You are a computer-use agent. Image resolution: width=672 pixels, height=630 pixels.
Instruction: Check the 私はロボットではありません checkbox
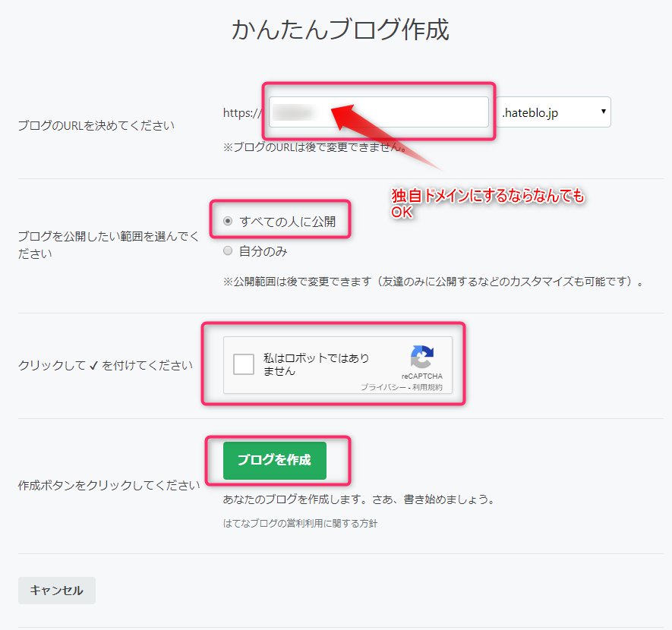(244, 364)
